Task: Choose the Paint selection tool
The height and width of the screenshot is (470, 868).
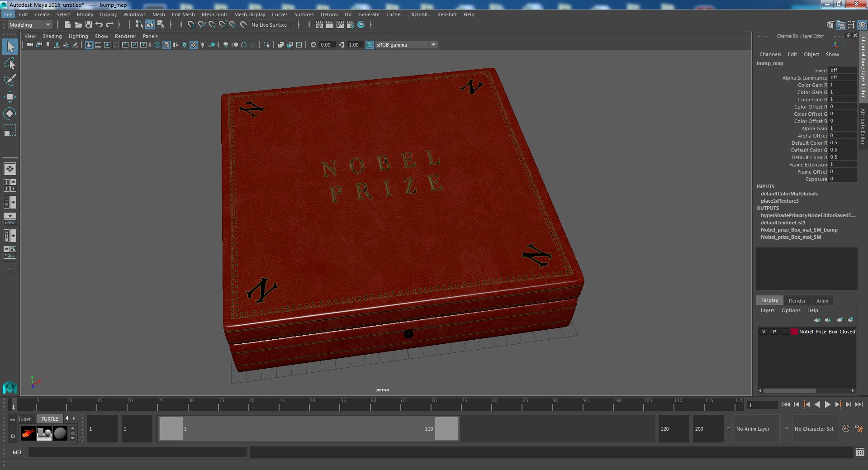Action: 10,80
